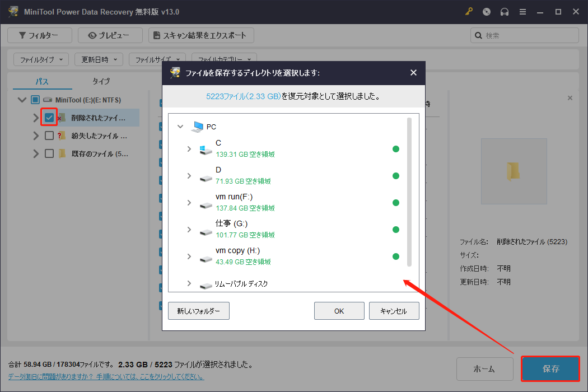The image size is (588, 392).
Task: Click the 削除されたファイル folder icon
Action: (62, 118)
